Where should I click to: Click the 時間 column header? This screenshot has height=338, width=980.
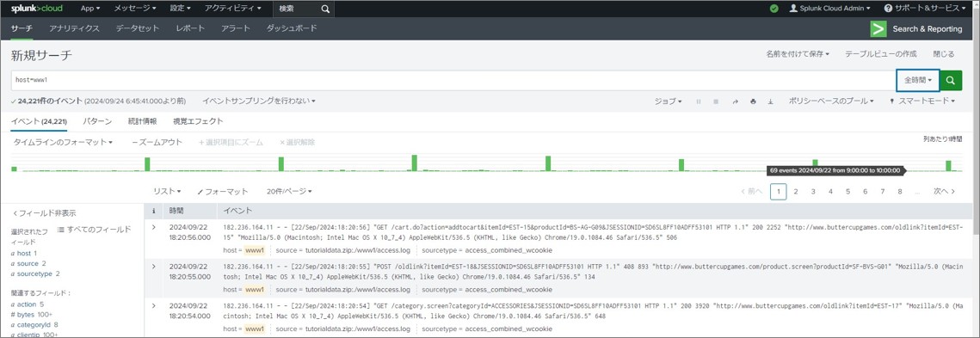pyautogui.click(x=176, y=212)
